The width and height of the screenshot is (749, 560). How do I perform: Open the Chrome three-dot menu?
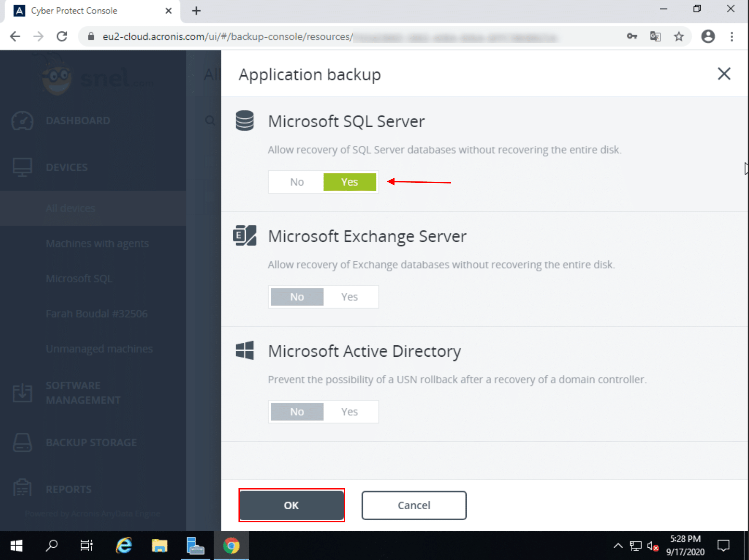coord(732,36)
